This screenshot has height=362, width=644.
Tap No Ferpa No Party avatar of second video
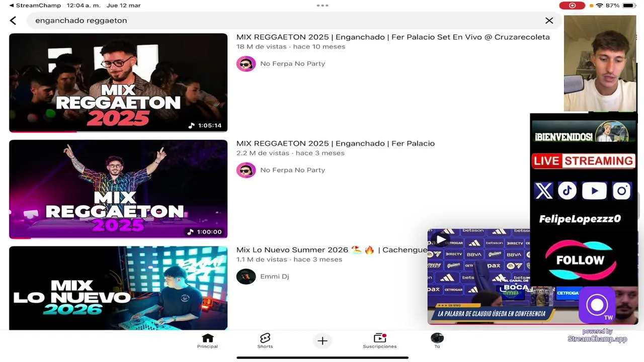pos(246,170)
